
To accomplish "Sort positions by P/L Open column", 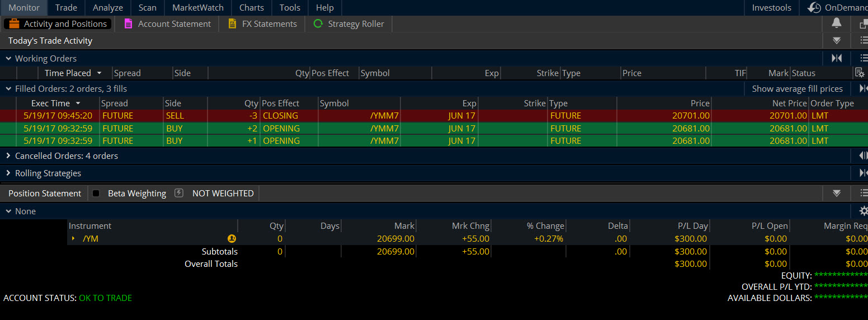I will (x=770, y=225).
